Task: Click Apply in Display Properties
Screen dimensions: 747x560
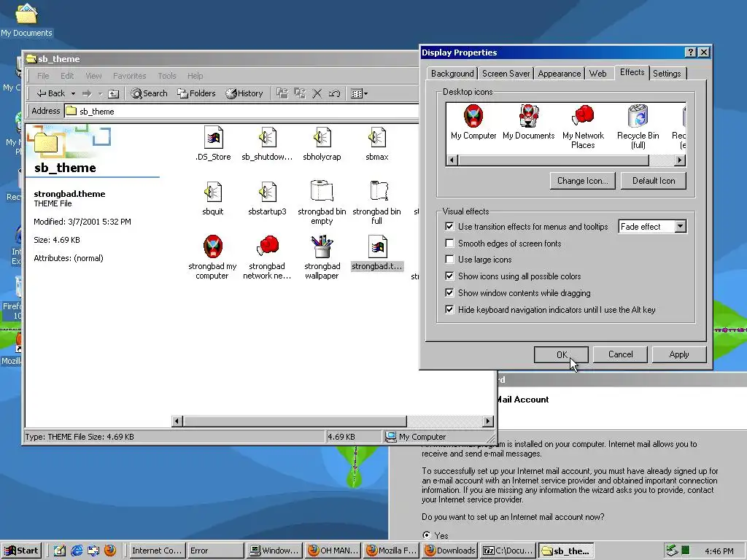Action: 679,354
